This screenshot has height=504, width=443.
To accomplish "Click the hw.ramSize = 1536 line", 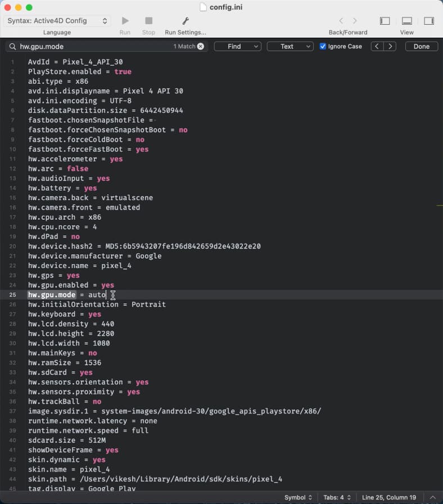I will (65, 363).
